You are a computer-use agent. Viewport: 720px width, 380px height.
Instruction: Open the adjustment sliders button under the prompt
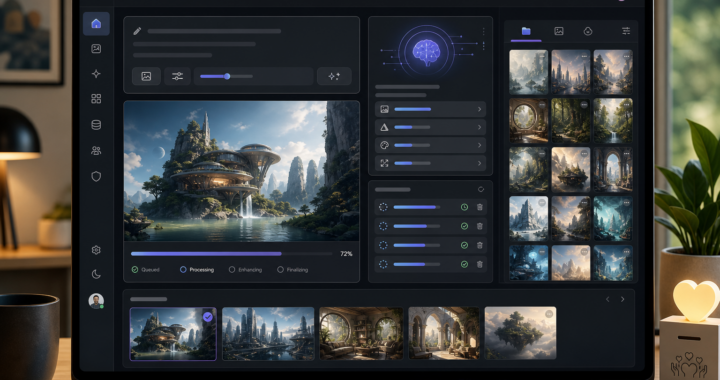[x=177, y=77]
